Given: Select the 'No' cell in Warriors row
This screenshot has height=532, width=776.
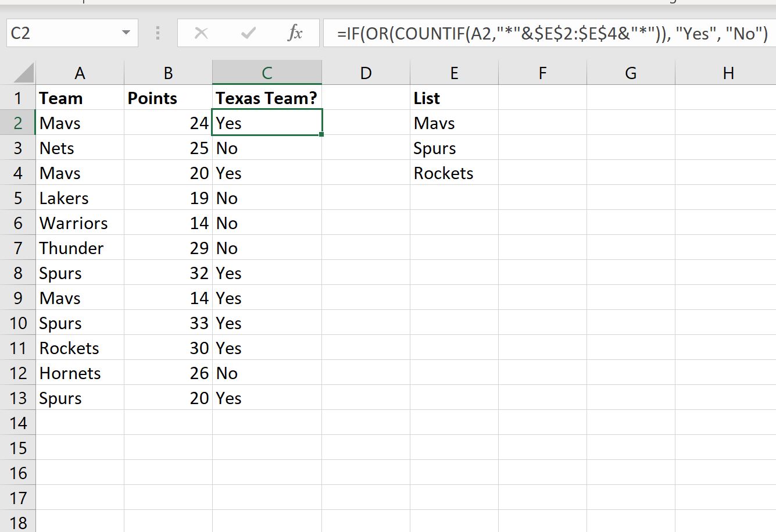Looking at the screenshot, I should 267,223.
